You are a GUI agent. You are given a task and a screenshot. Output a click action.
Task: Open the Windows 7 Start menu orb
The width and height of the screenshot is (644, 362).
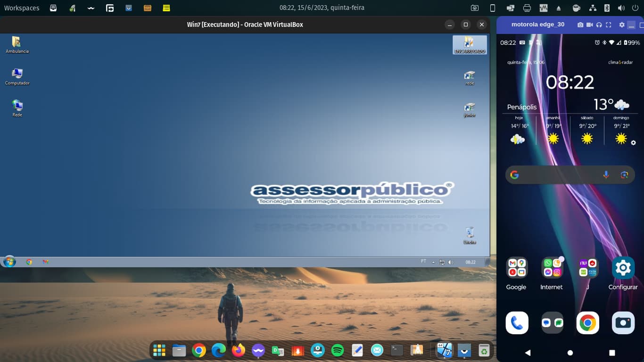pyautogui.click(x=9, y=262)
